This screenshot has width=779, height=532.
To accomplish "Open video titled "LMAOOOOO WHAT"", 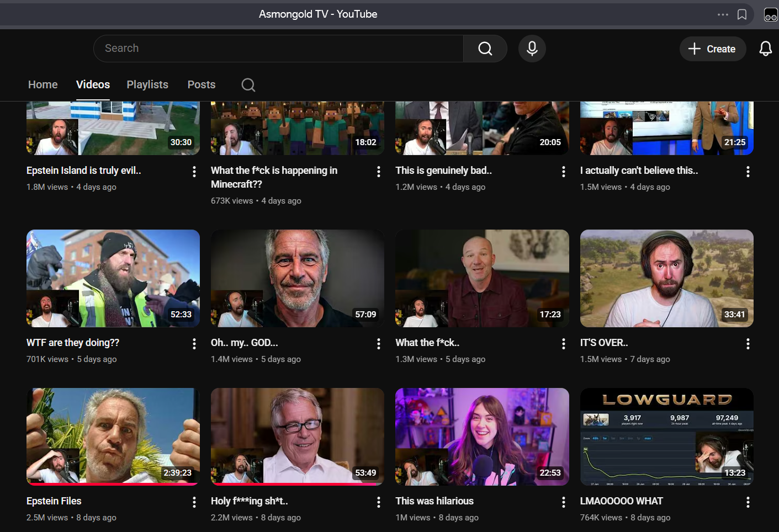I will tap(622, 501).
